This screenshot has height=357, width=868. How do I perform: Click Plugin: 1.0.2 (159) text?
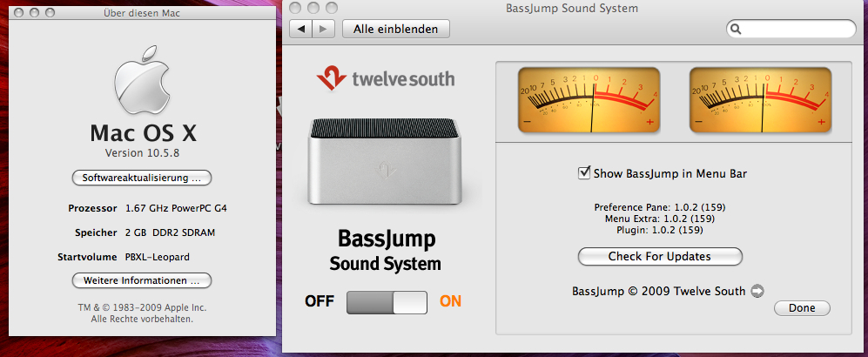[660, 230]
